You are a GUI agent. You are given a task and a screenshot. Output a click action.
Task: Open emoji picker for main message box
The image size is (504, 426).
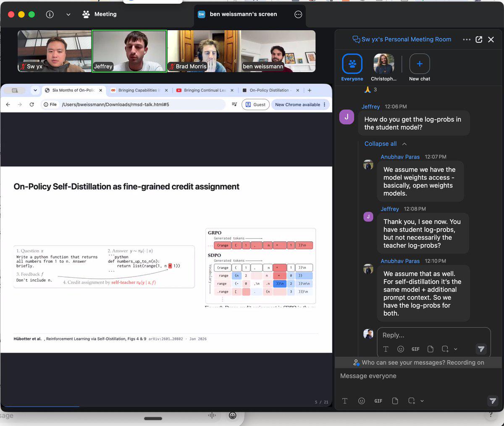(x=361, y=401)
